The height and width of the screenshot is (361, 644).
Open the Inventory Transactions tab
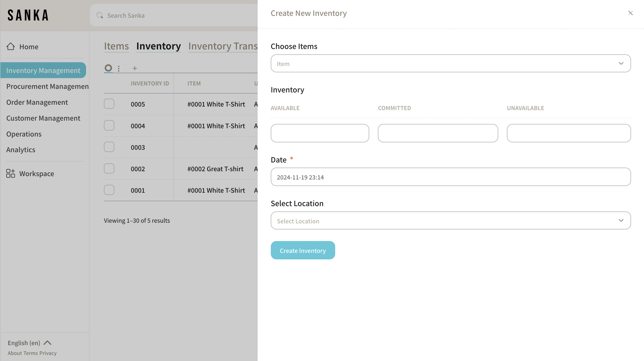(x=222, y=46)
